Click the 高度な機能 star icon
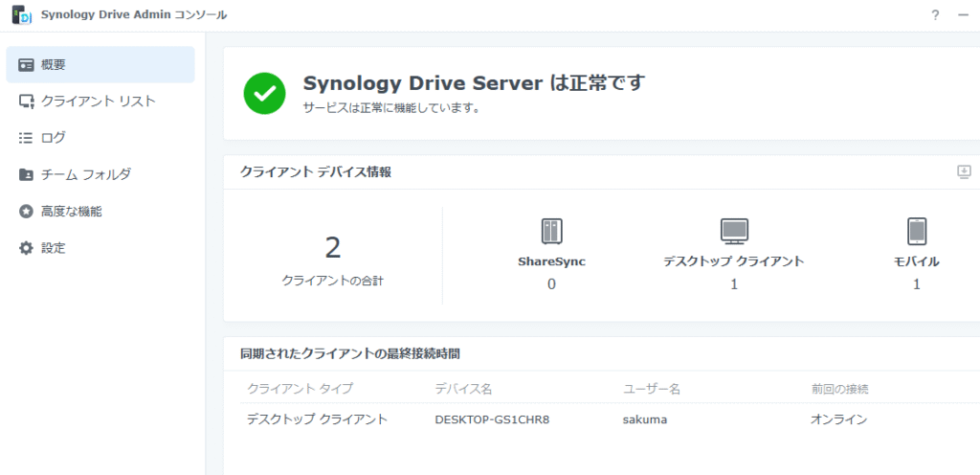Viewport: 980px width, 475px height. tap(26, 212)
